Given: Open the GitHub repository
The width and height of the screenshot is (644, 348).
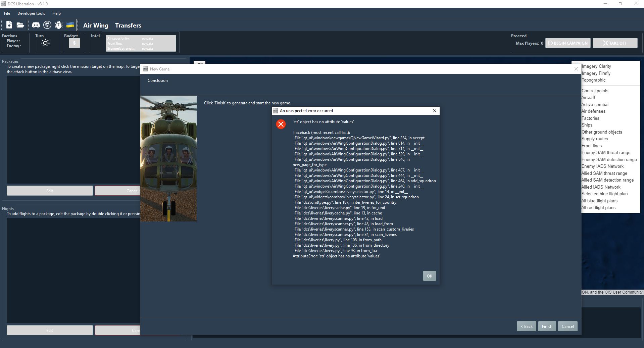Looking at the screenshot, I should pyautogui.click(x=47, y=25).
